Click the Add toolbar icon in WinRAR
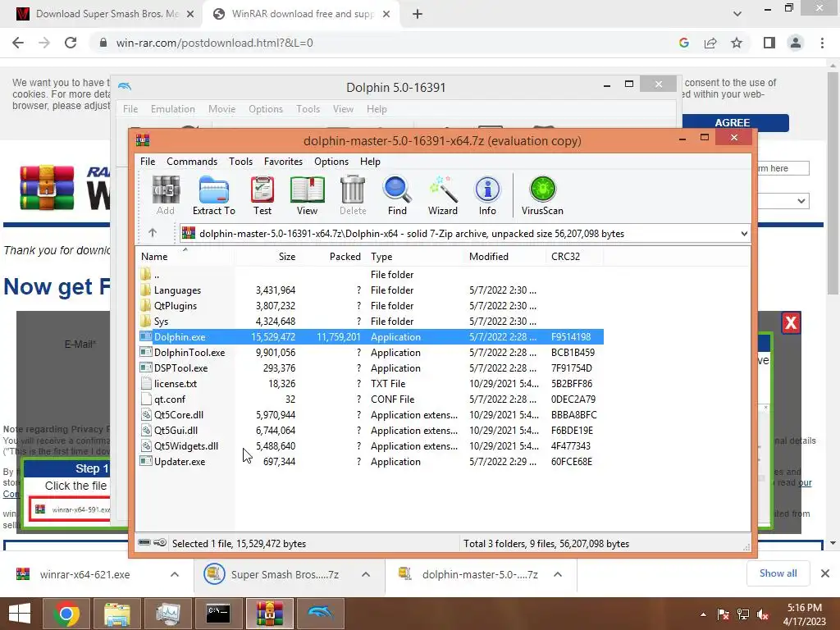Image resolution: width=840 pixels, height=630 pixels. tap(166, 195)
